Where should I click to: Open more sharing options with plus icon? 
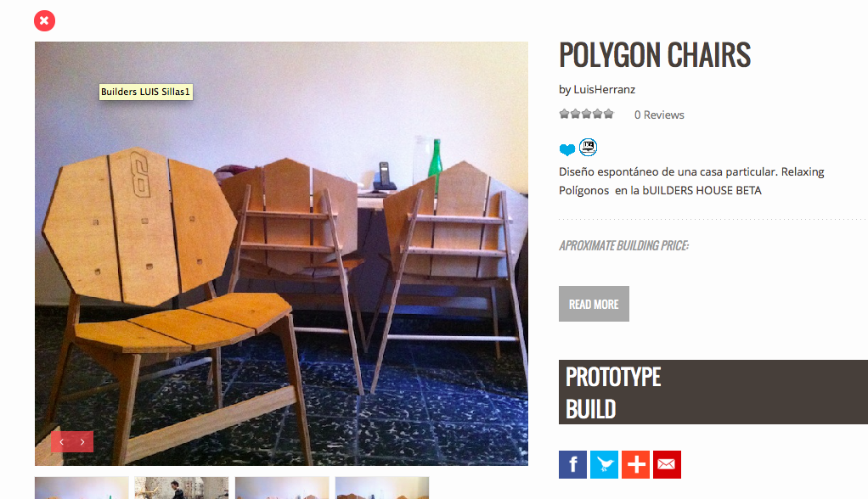[635, 465]
